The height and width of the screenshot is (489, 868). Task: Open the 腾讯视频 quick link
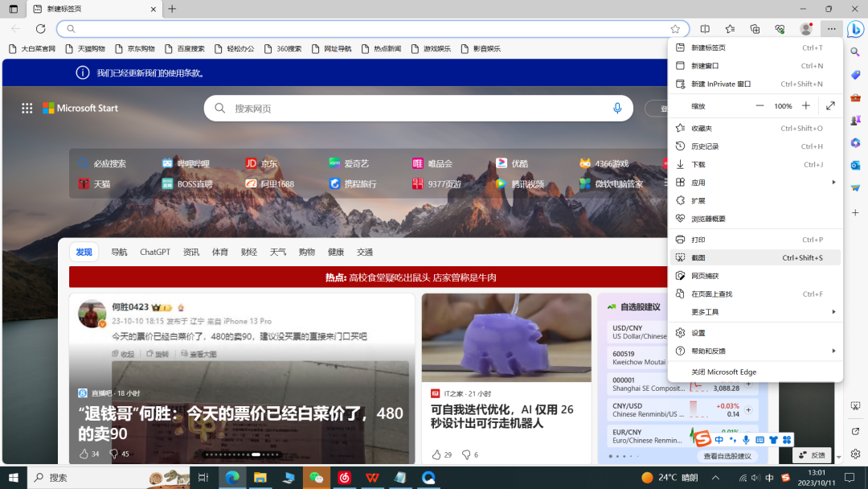click(x=520, y=184)
